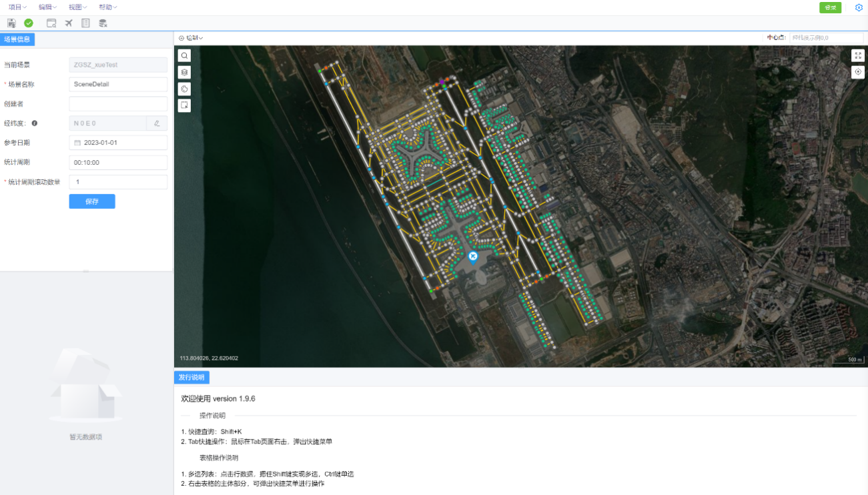Viewport: 868px width, 495px height.
Task: Click the 操作说明 heading
Action: coord(212,416)
